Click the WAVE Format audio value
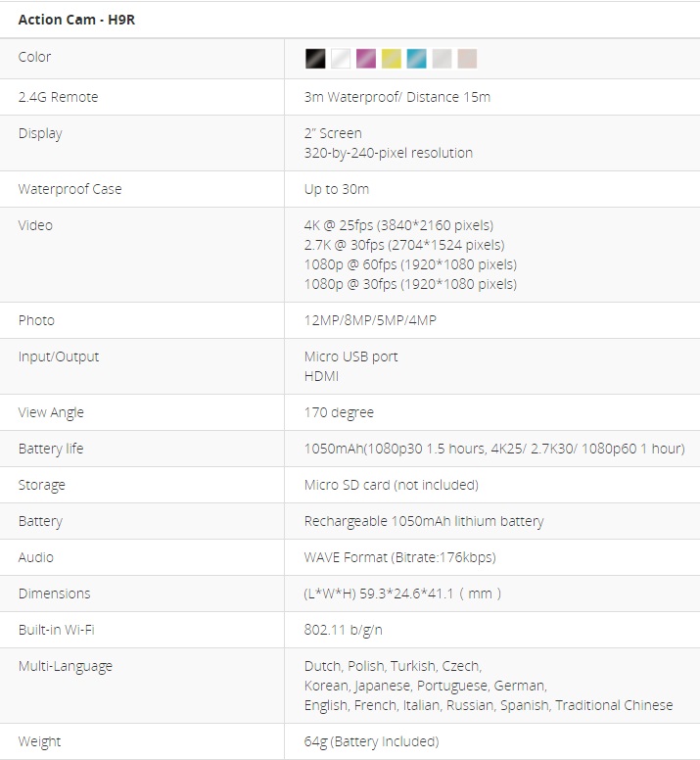 click(x=399, y=557)
